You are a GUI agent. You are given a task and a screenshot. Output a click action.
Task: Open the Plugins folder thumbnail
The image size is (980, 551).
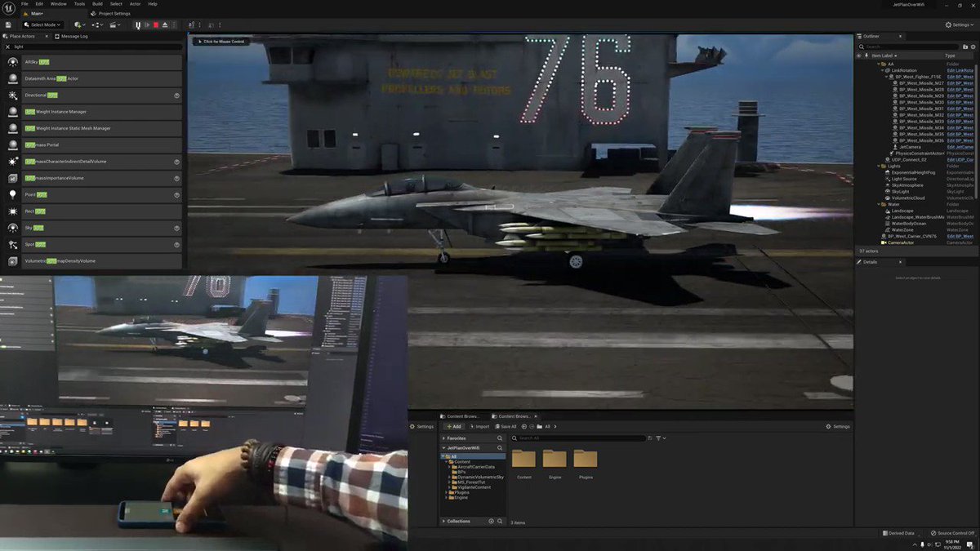tap(586, 460)
